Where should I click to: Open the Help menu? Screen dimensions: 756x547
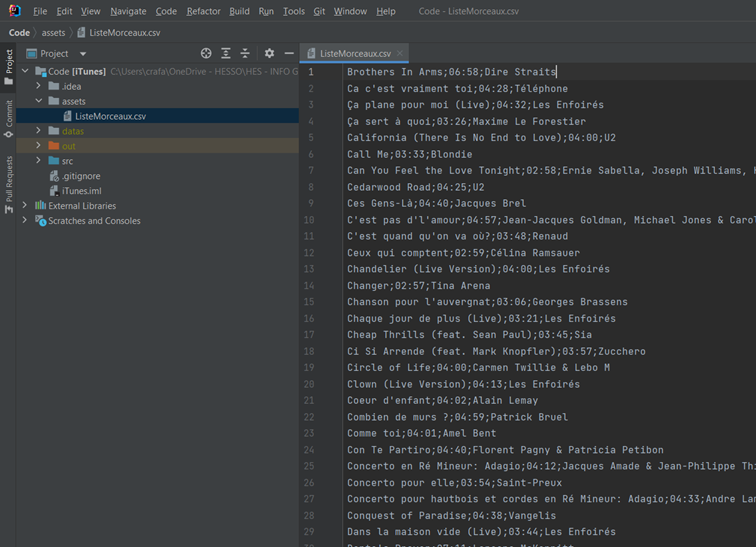(386, 11)
